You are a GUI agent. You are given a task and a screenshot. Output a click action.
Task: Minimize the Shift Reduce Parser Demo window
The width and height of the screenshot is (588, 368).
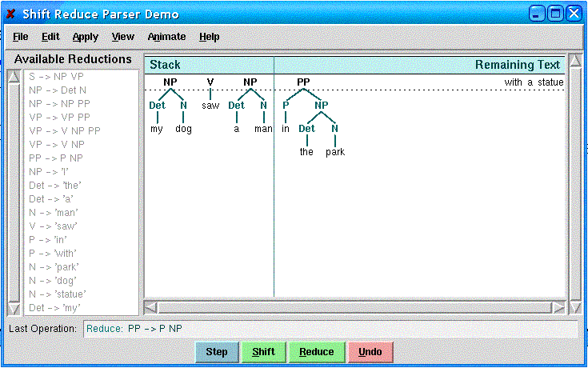tap(537, 14)
